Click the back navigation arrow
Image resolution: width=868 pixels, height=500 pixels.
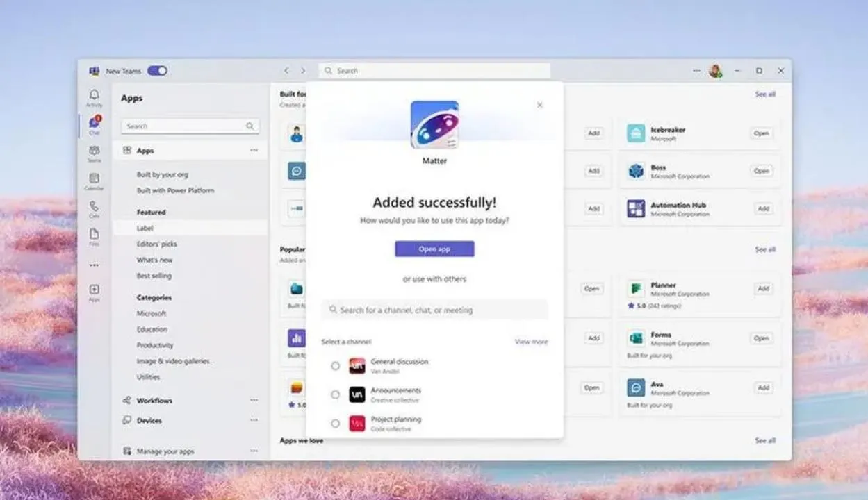coord(286,71)
